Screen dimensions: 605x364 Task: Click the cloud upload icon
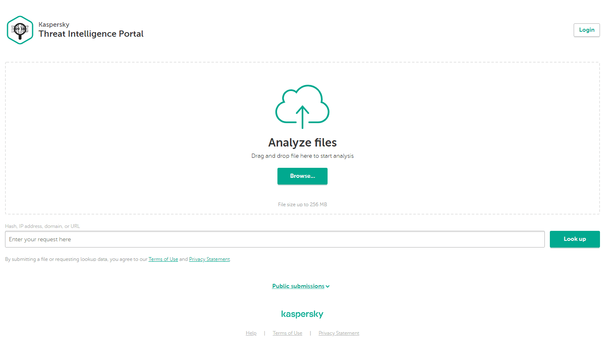[302, 107]
